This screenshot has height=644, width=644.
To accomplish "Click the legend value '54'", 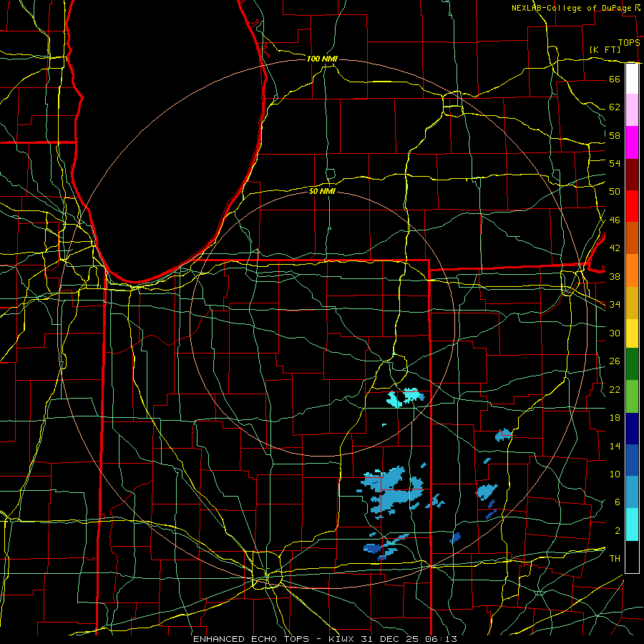I will point(615,163).
